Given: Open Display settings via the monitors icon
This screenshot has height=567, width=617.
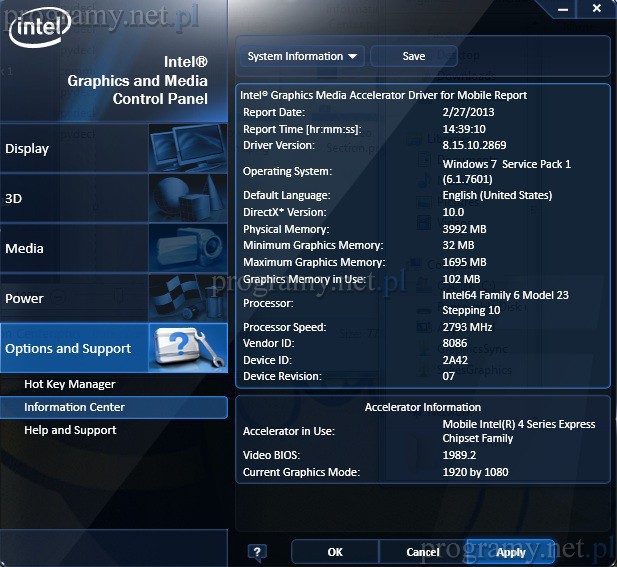Looking at the screenshot, I should click(x=186, y=148).
